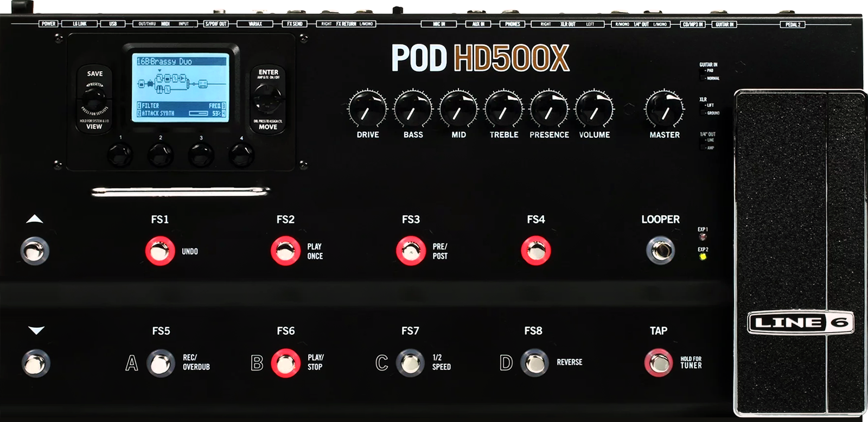Viewport: 868px width, 422px height.
Task: Click multi-function knob 4 under the display
Action: pos(241,155)
